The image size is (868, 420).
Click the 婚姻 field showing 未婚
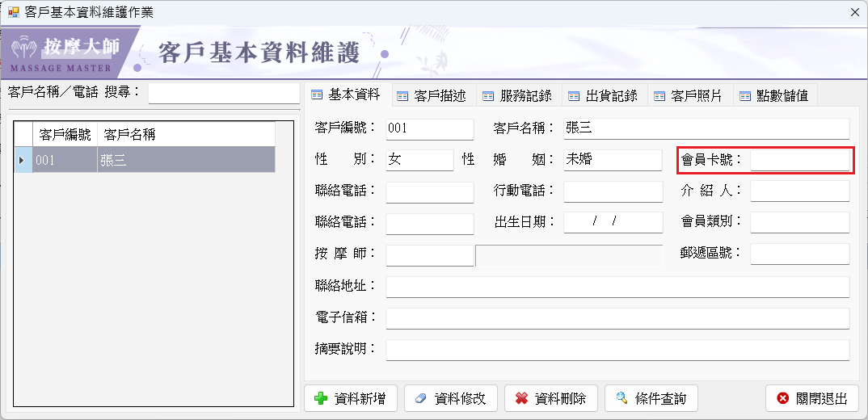(x=613, y=160)
